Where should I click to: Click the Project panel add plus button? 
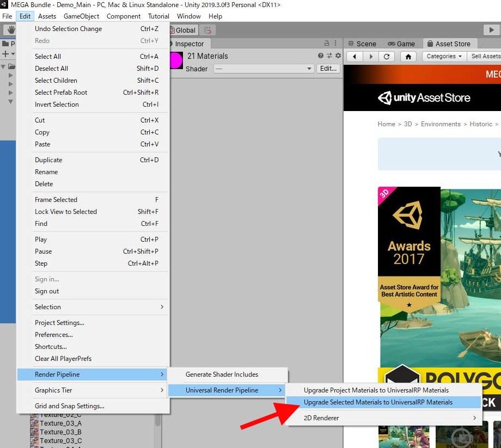pyautogui.click(x=5, y=54)
